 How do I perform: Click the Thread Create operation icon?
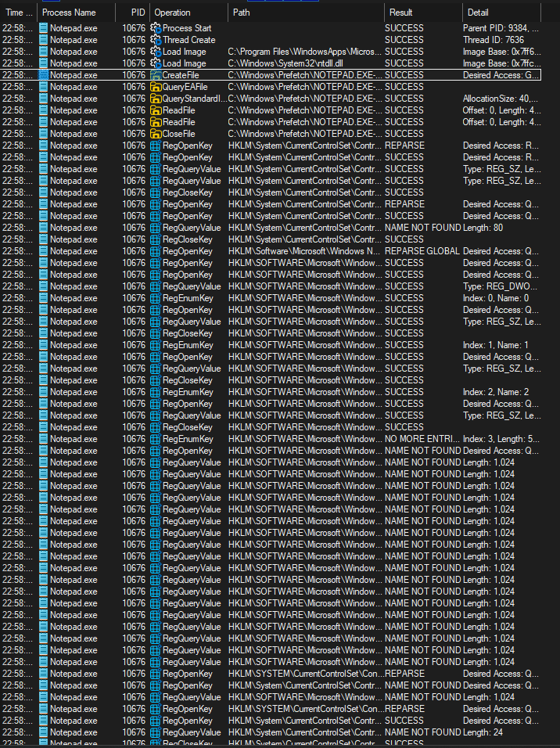pyautogui.click(x=156, y=40)
